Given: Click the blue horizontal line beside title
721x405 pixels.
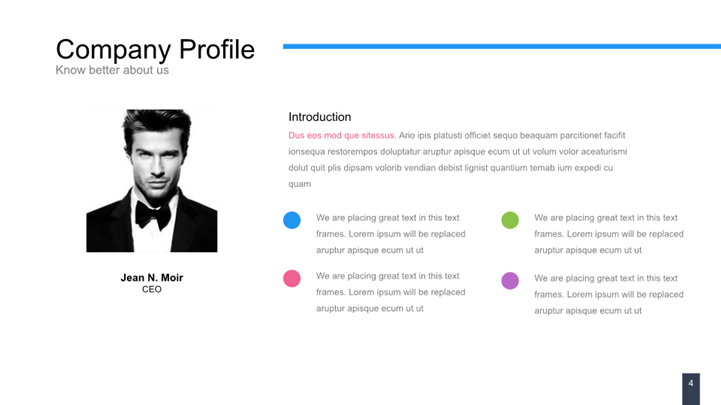Looking at the screenshot, I should coord(501,46).
